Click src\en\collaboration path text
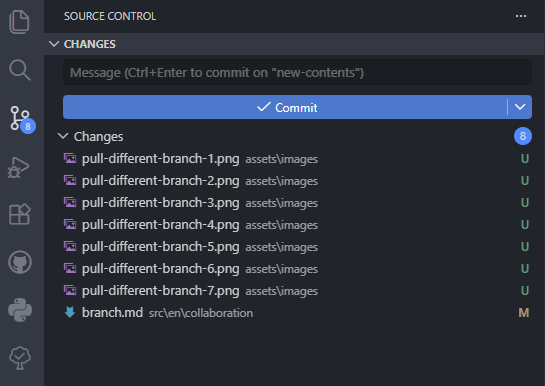Image resolution: width=545 pixels, height=386 pixels. pos(201,313)
